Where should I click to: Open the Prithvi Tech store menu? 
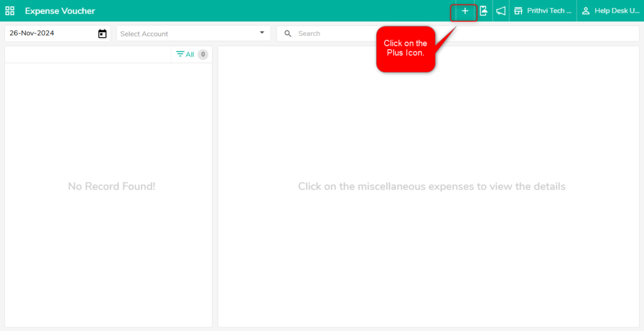(x=543, y=11)
